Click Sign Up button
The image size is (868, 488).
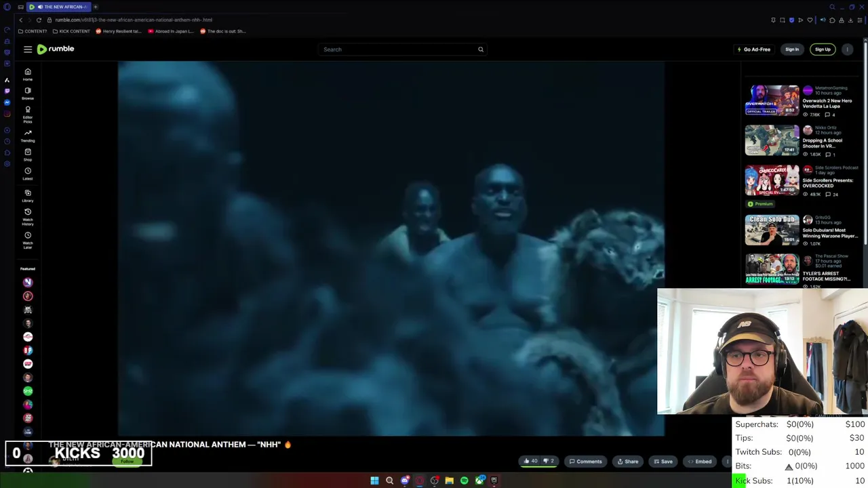pos(823,49)
